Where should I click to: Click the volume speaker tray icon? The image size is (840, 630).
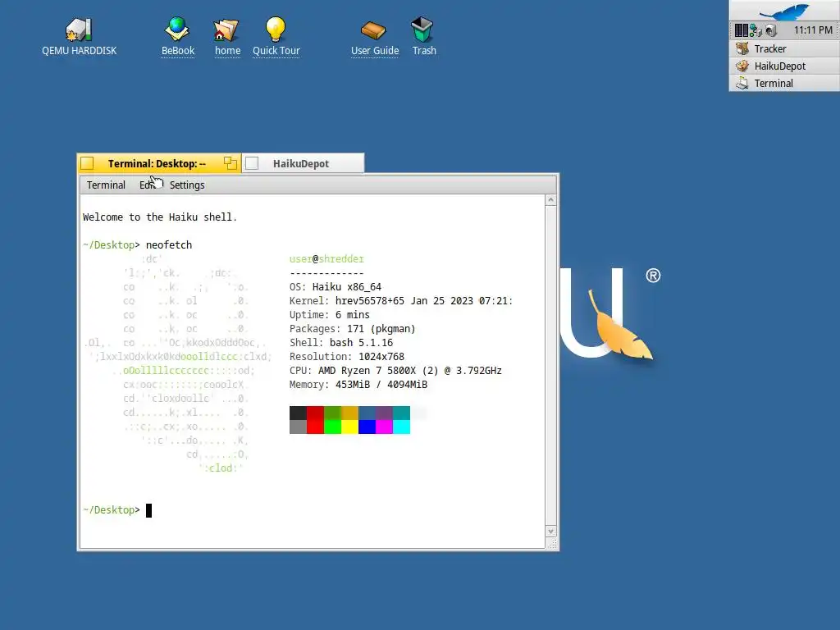tap(771, 30)
